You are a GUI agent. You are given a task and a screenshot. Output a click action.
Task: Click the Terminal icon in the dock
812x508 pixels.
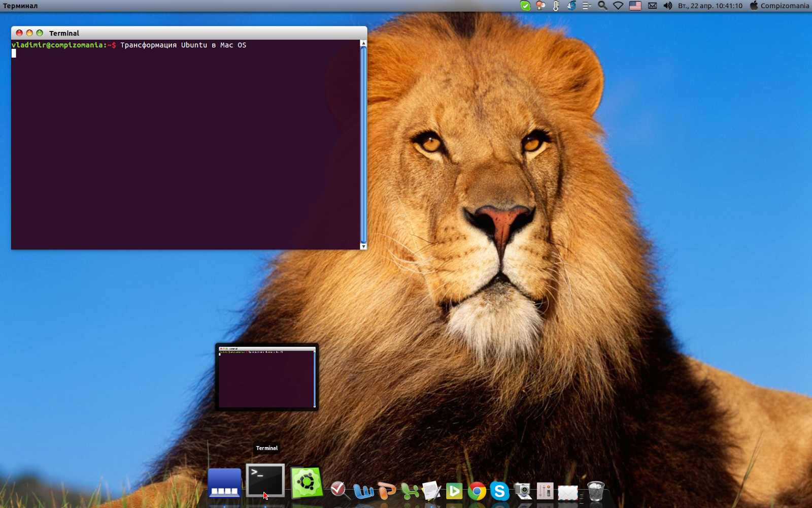click(x=265, y=481)
